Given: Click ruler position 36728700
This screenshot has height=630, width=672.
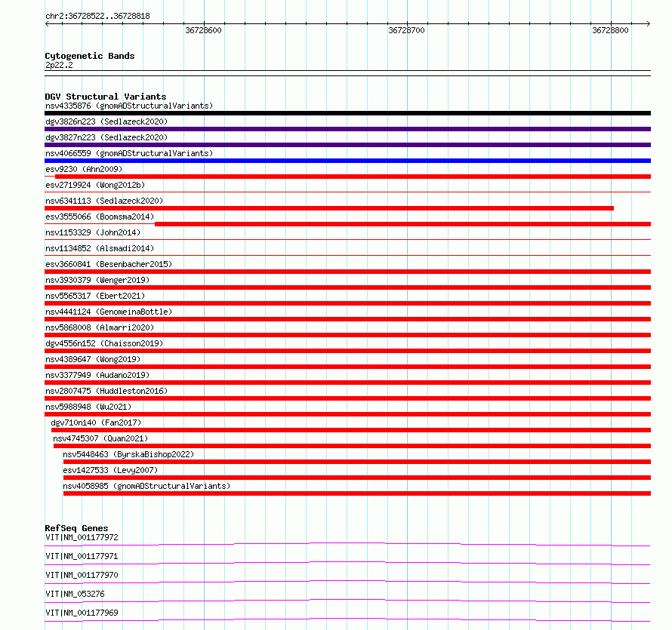Looking at the screenshot, I should pyautogui.click(x=407, y=30).
